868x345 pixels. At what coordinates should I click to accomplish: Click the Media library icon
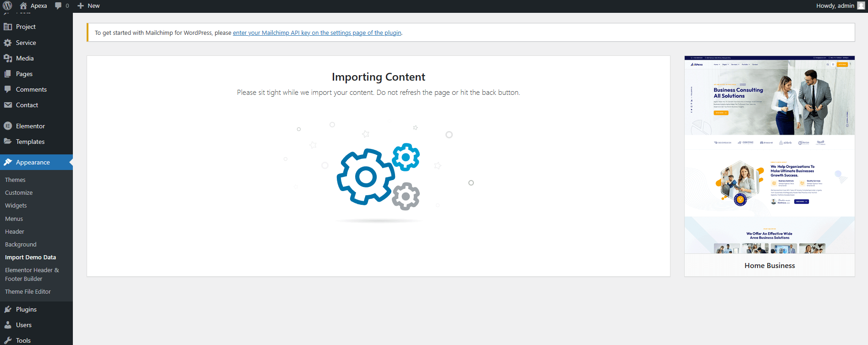(8, 58)
